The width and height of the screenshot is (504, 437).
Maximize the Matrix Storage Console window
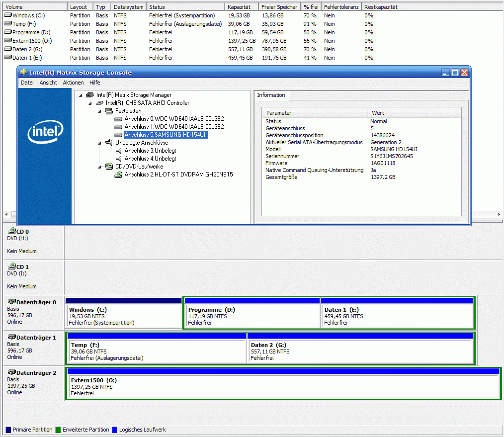(455, 73)
